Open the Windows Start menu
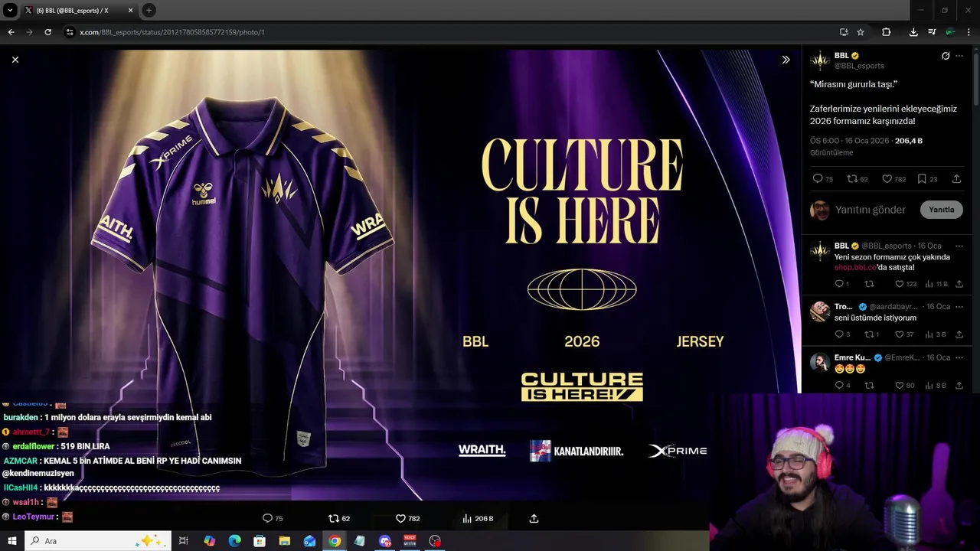980x551 pixels. pos(11,541)
